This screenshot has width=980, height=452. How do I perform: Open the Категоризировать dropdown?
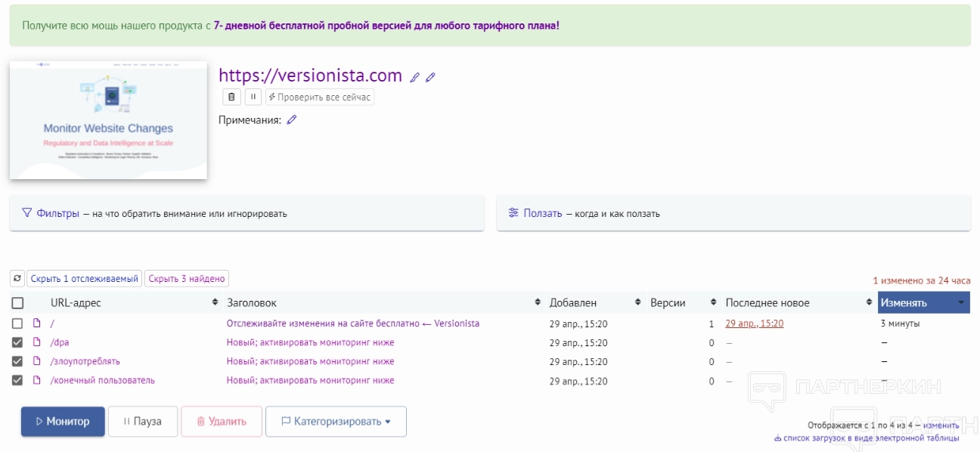pos(336,422)
